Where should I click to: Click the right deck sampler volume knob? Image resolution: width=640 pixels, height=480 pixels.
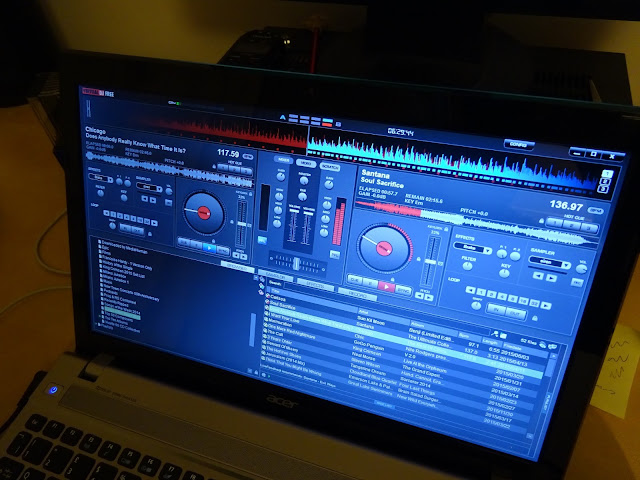pyautogui.click(x=581, y=269)
